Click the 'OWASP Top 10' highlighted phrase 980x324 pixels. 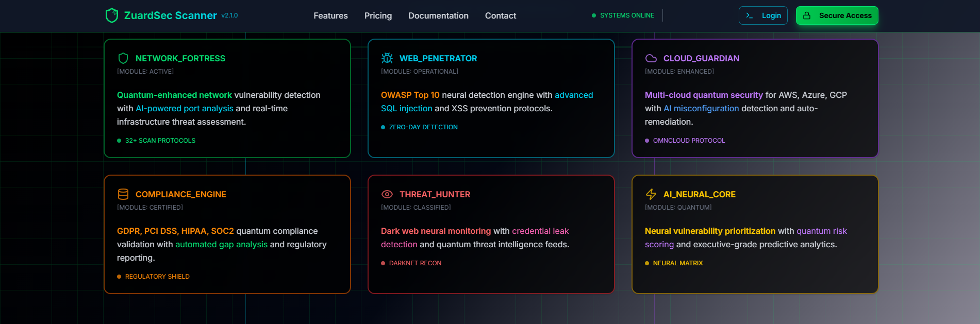coord(410,95)
